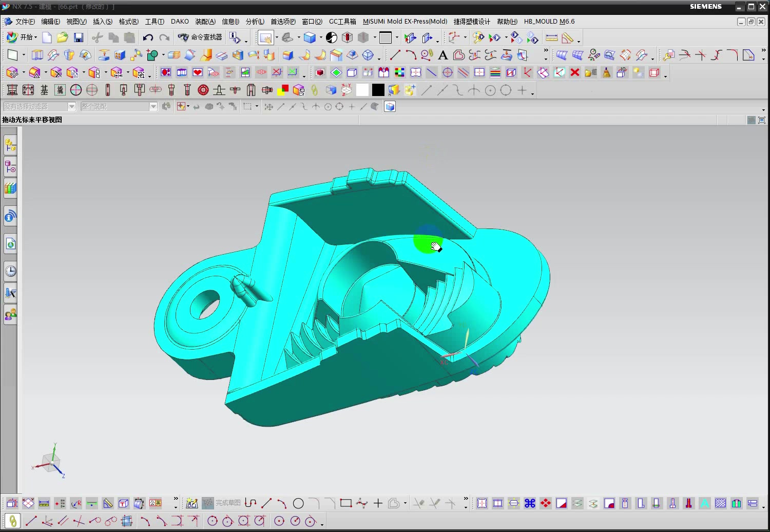Click the gray background color swatch icon
The width and height of the screenshot is (770, 532).
[x=386, y=37]
